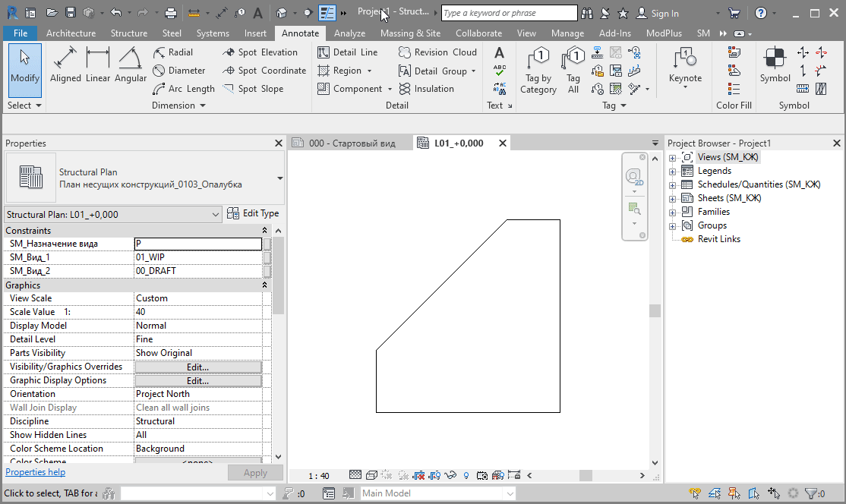Choose the Linear dimension tool
Viewport: 846px width, 504px height.
98,65
